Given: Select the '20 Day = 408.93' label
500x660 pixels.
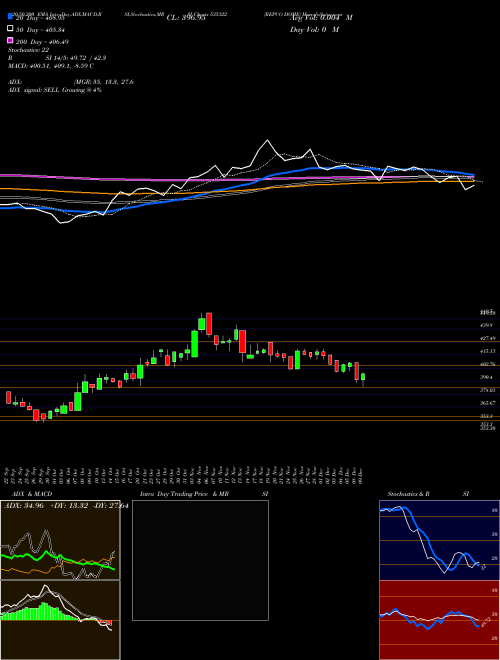Looking at the screenshot, I should 40,18.
